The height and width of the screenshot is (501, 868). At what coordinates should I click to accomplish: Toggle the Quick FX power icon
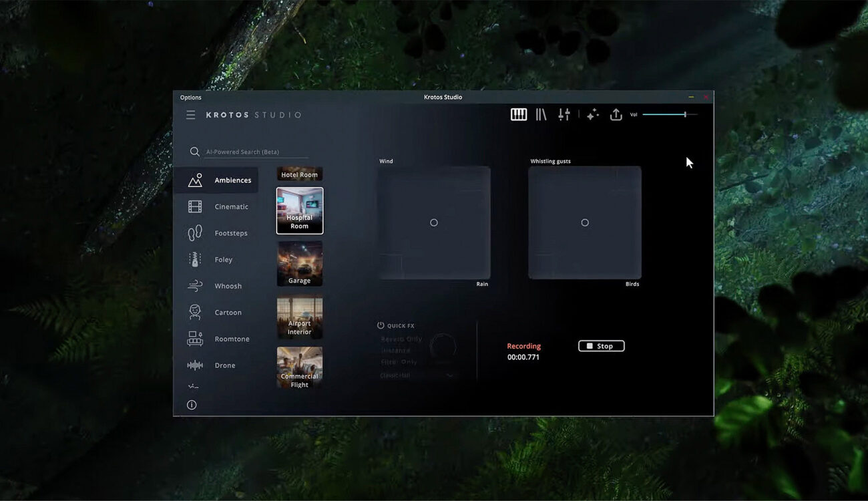pyautogui.click(x=381, y=325)
